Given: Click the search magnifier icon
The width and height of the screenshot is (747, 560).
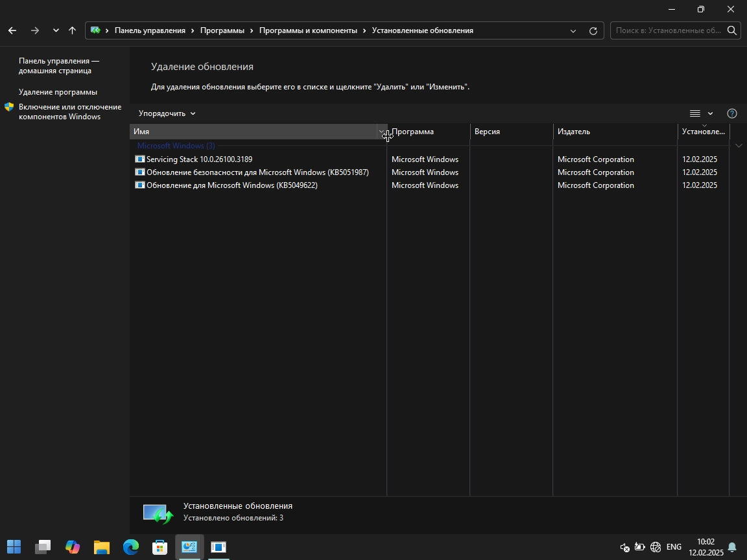Looking at the screenshot, I should pos(731,30).
